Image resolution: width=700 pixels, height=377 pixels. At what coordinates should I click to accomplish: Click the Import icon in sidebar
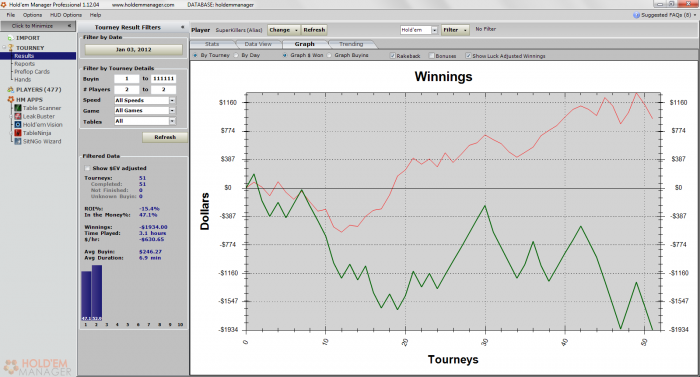point(10,38)
